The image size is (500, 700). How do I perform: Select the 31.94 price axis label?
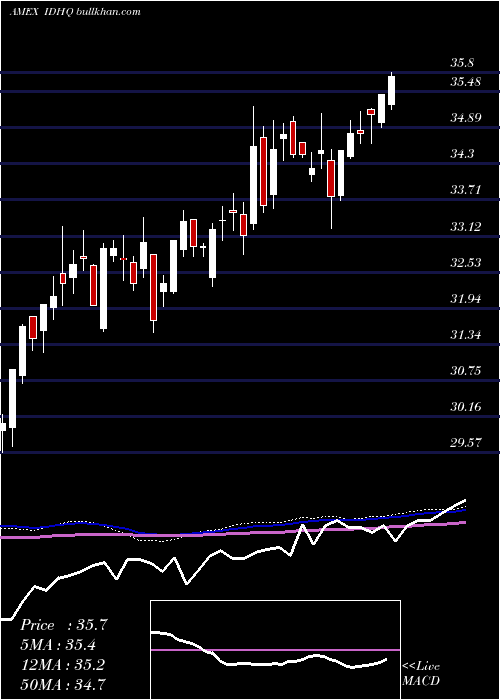pyautogui.click(x=465, y=299)
